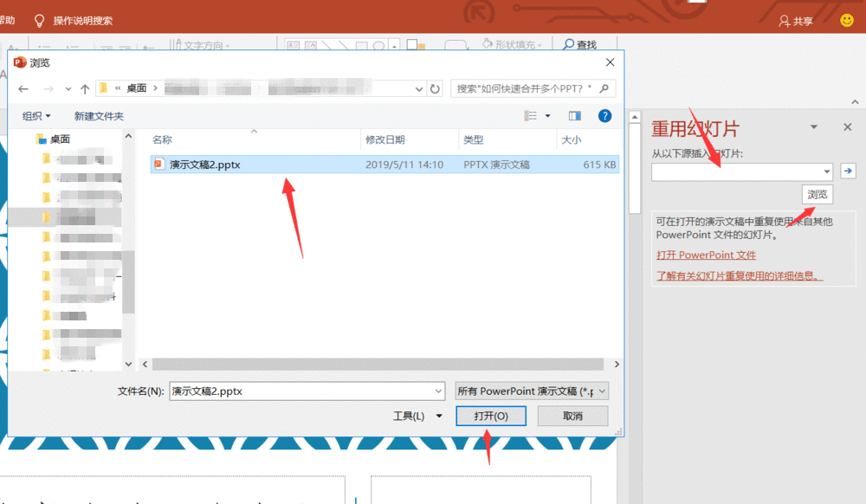
Task: Open the 所有 PowerPoint 演示文稿 file type dropdown
Action: (x=530, y=391)
